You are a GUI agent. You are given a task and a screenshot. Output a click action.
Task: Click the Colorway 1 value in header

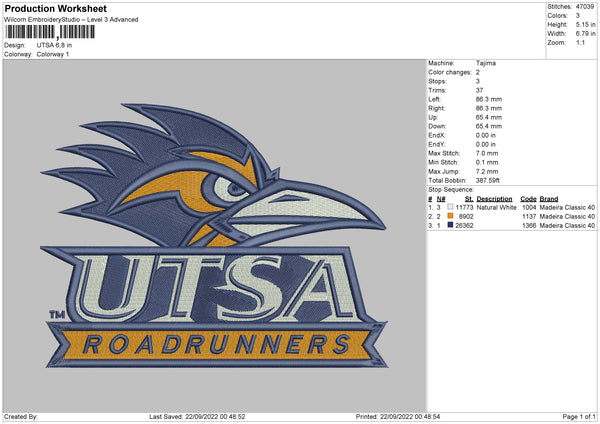point(53,54)
